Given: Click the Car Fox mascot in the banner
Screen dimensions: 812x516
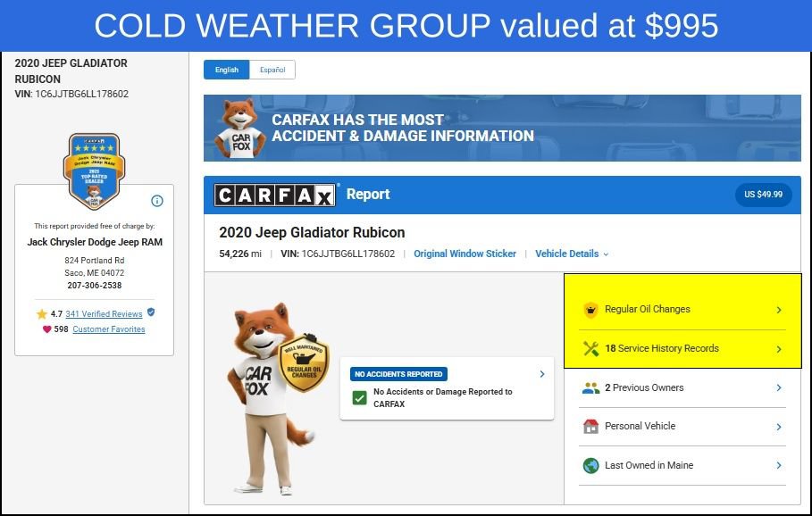Looking at the screenshot, I should (239, 128).
